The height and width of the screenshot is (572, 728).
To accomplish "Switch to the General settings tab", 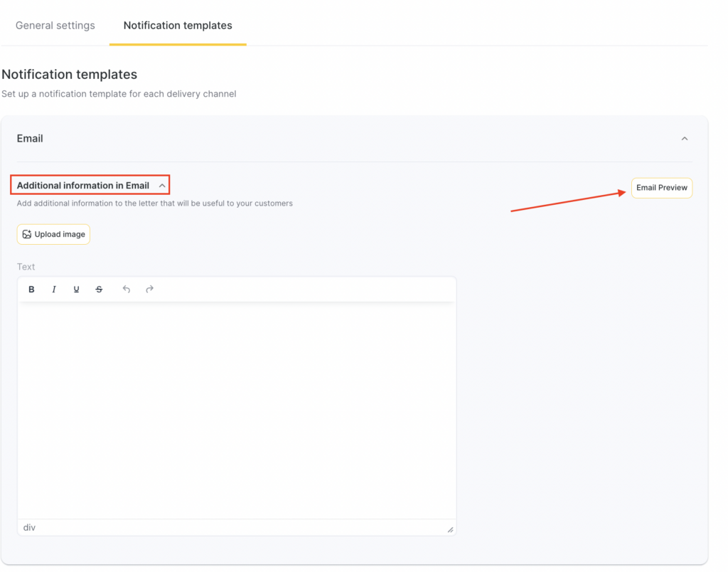I will pos(55,26).
